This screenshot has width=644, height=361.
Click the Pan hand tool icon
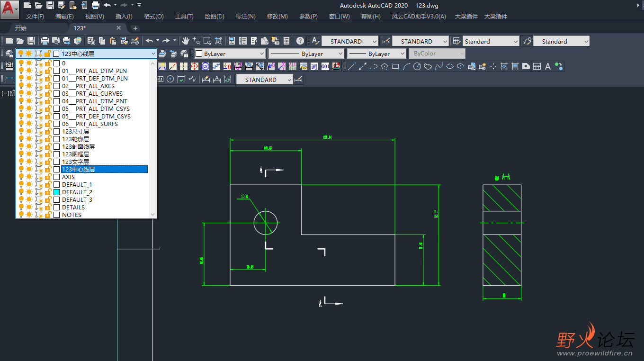[186, 41]
